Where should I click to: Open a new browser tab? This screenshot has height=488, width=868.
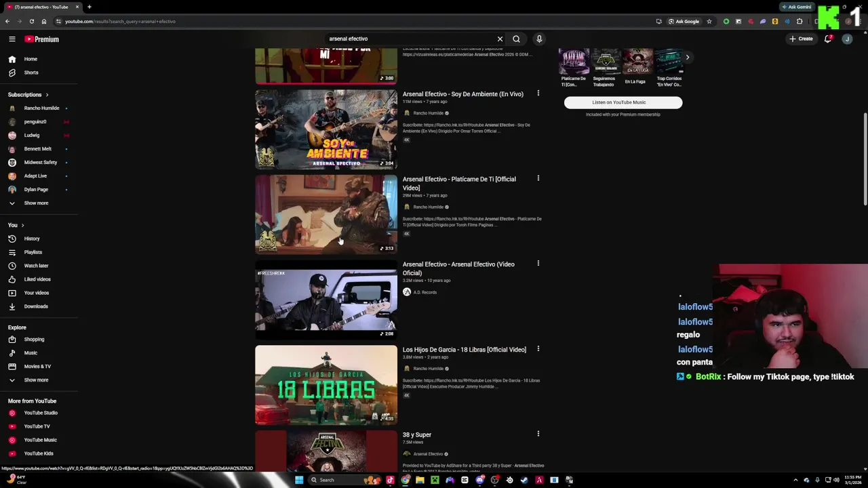click(89, 7)
